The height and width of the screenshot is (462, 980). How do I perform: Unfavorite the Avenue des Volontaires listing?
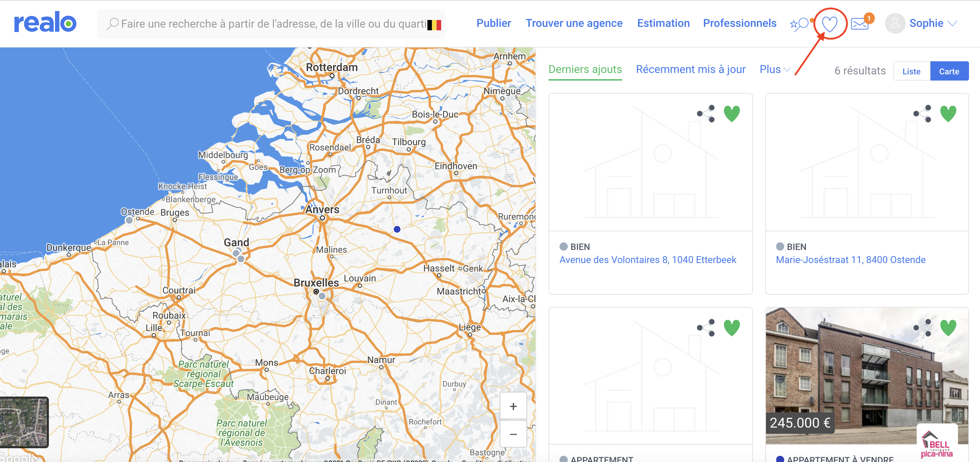(732, 113)
